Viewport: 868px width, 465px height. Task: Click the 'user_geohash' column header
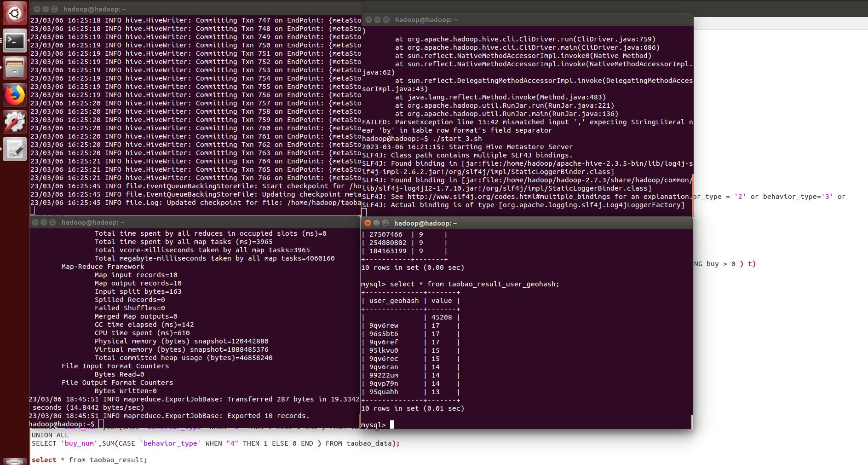pyautogui.click(x=394, y=301)
